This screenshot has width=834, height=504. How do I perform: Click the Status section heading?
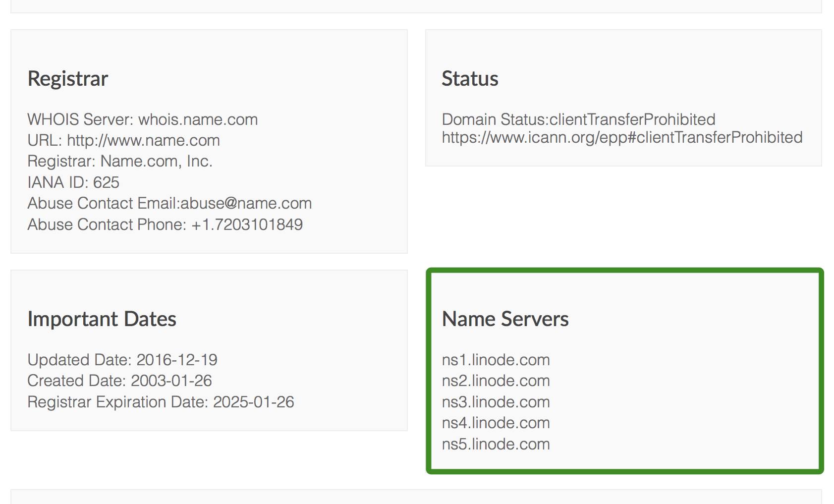click(470, 79)
